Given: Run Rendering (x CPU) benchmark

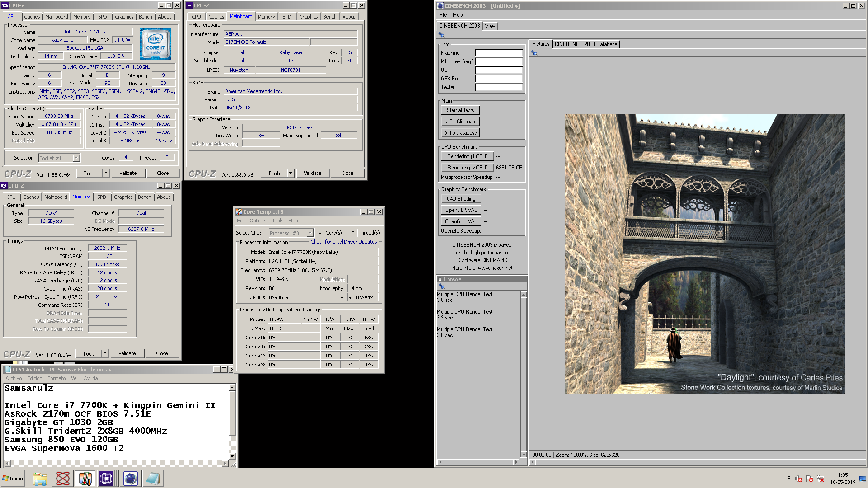Looking at the screenshot, I should point(467,168).
